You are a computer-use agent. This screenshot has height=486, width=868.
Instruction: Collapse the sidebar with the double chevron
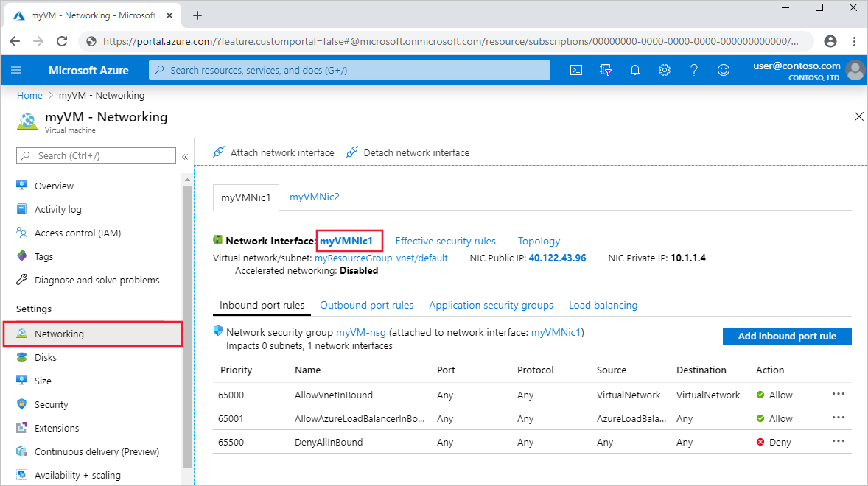click(185, 155)
